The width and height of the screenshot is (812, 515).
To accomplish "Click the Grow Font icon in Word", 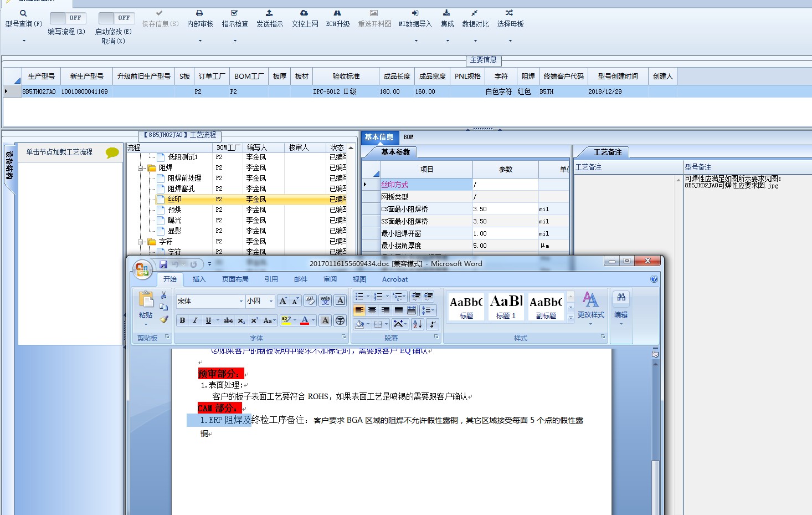I will [283, 301].
